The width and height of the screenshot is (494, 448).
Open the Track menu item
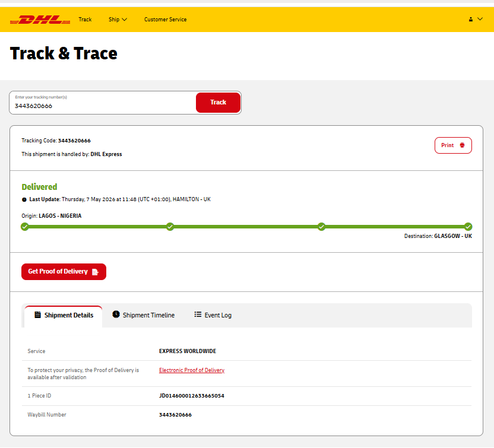pyautogui.click(x=85, y=20)
